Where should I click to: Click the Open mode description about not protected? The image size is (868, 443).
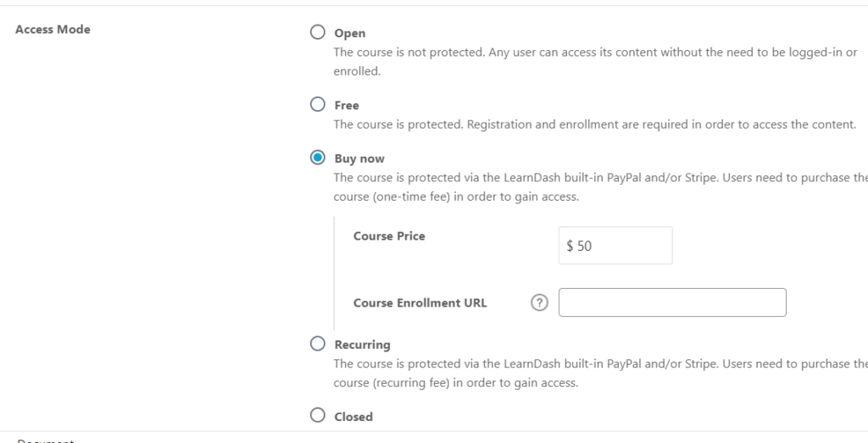(595, 62)
